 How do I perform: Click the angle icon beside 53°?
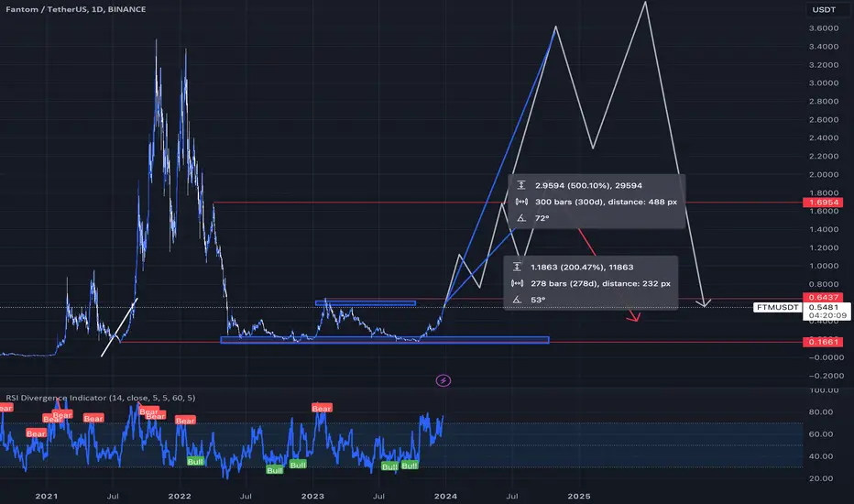[x=517, y=300]
